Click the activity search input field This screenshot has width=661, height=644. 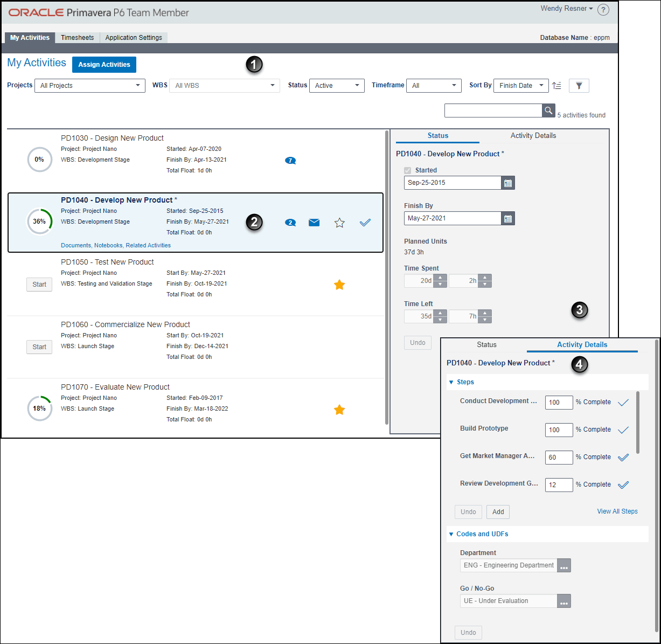point(493,110)
